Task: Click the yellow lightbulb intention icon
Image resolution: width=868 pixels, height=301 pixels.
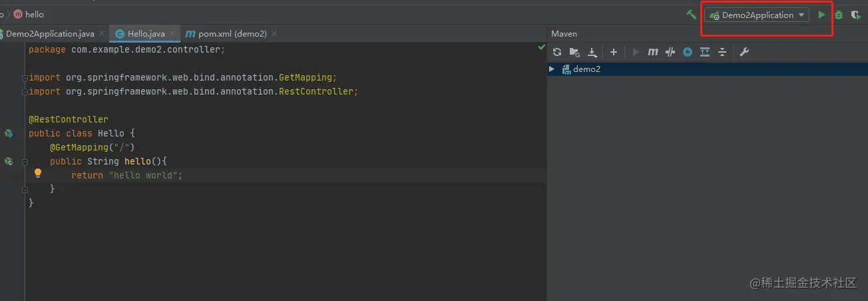Action: (x=38, y=173)
